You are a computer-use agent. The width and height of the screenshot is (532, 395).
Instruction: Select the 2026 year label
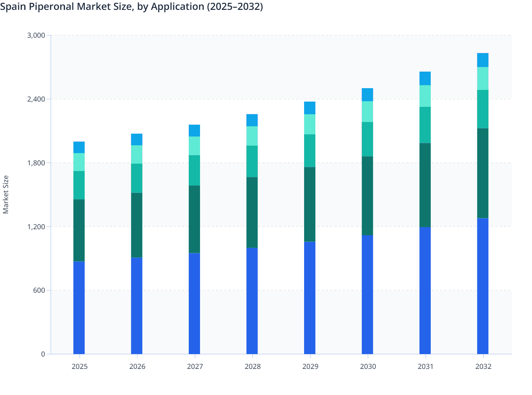pyautogui.click(x=137, y=367)
